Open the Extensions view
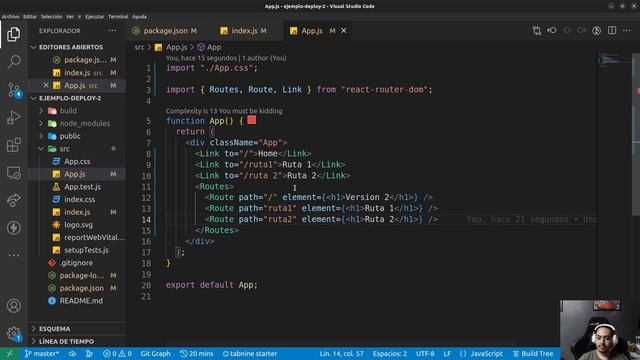 (x=13, y=145)
